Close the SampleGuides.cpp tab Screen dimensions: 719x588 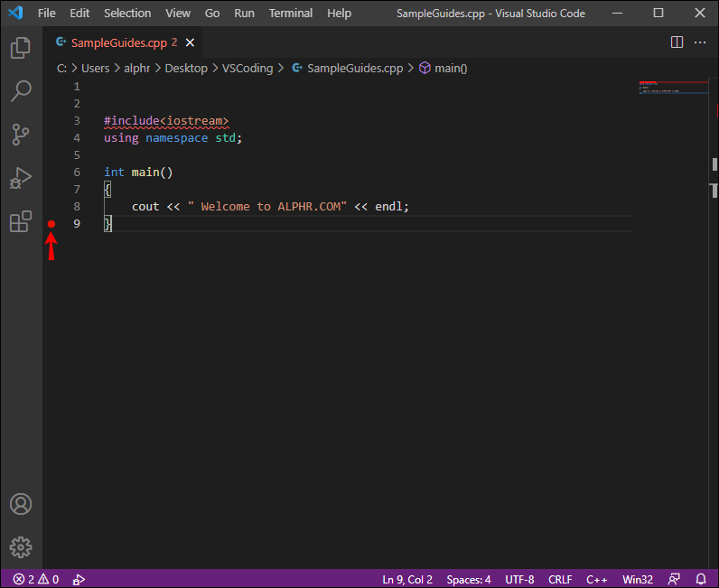pos(190,42)
